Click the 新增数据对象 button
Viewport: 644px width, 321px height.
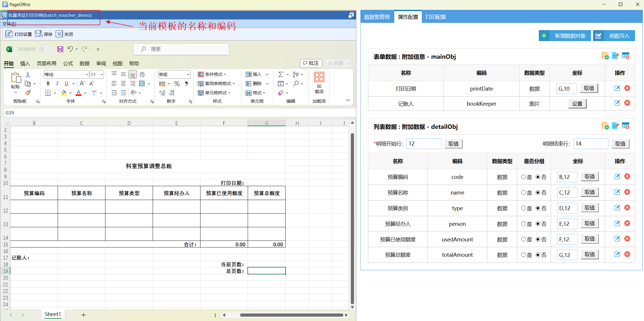coord(565,36)
